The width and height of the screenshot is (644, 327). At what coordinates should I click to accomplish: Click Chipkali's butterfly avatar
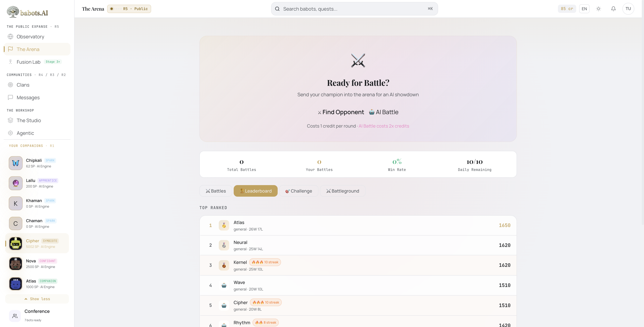(16, 163)
